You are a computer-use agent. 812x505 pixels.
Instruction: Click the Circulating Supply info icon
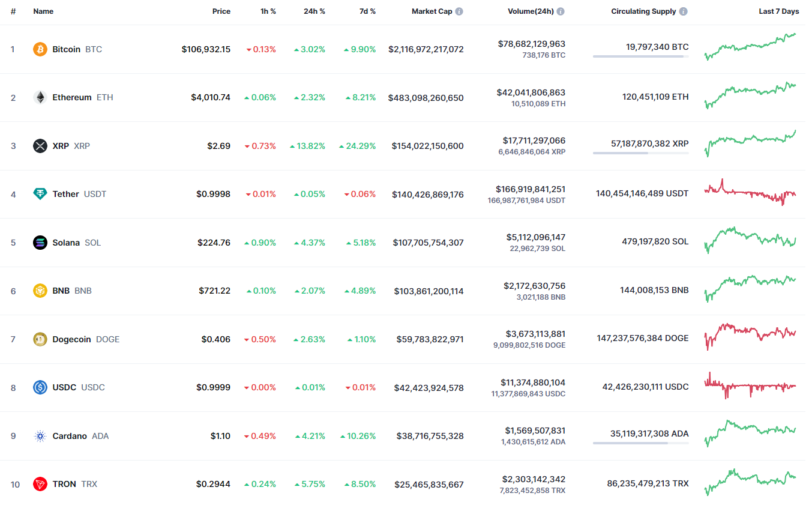[684, 11]
